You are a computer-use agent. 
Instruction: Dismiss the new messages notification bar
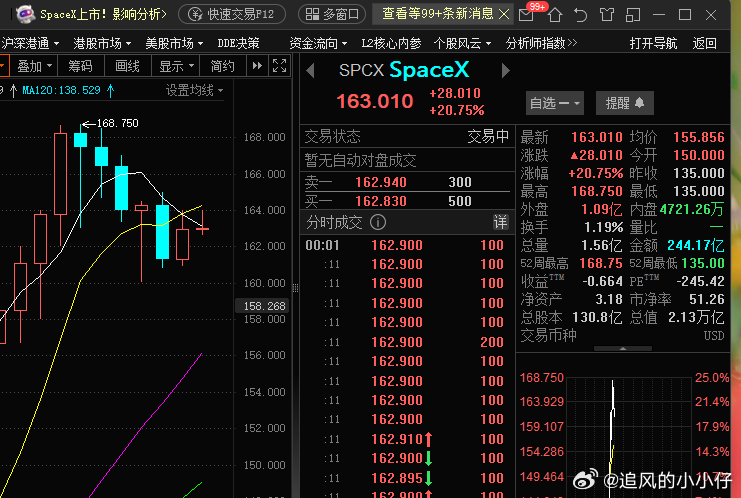pos(504,14)
